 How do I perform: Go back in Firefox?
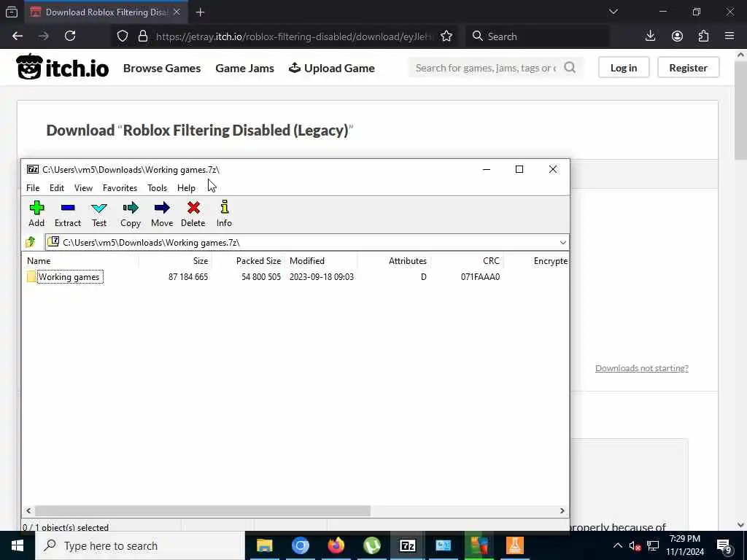click(x=18, y=36)
